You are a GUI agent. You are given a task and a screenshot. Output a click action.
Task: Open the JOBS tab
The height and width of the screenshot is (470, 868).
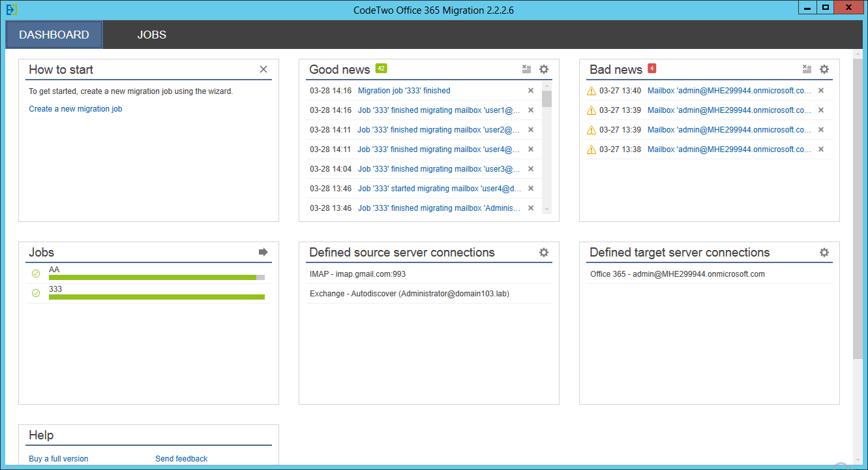click(152, 35)
